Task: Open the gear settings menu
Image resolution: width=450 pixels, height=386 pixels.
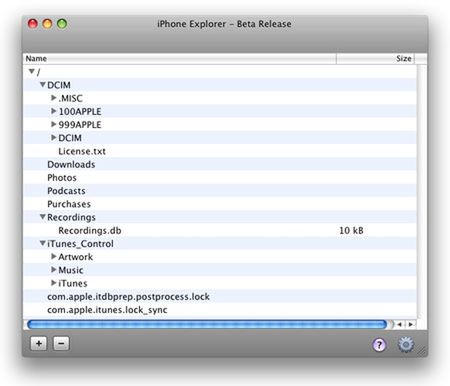Action: [406, 345]
